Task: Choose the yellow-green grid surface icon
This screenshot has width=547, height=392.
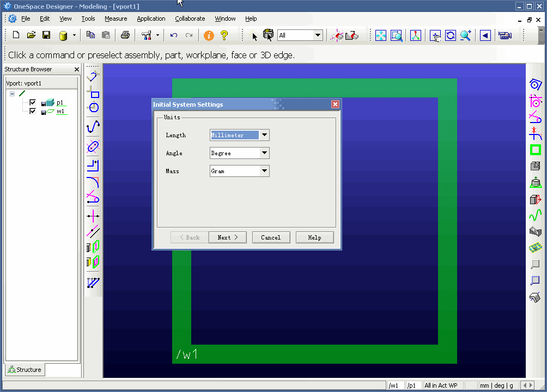Action: point(536,248)
